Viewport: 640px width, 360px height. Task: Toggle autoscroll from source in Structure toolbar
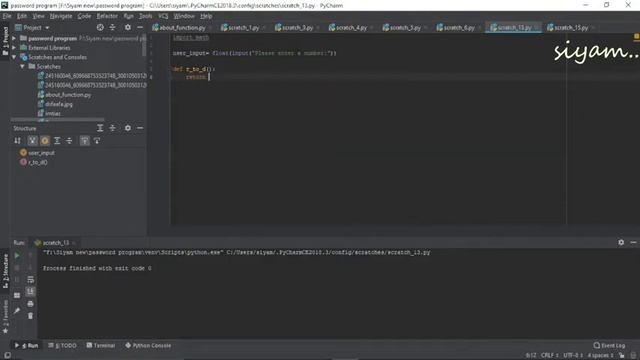click(97, 141)
